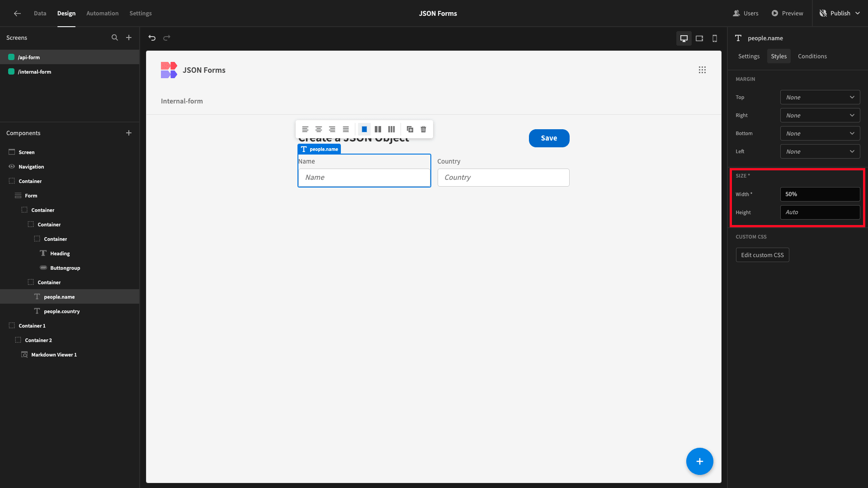868x488 pixels.
Task: Click the undo arrow icon
Action: tap(151, 38)
